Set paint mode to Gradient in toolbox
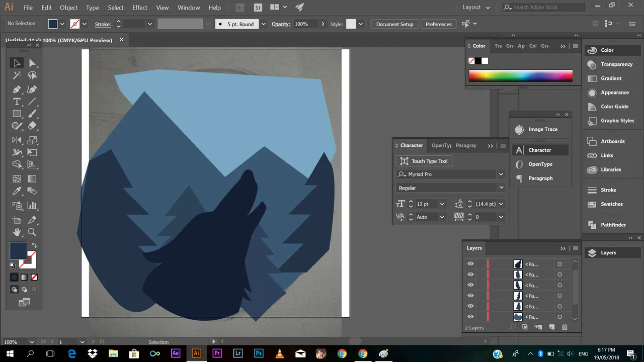The image size is (644, 362). point(24,277)
